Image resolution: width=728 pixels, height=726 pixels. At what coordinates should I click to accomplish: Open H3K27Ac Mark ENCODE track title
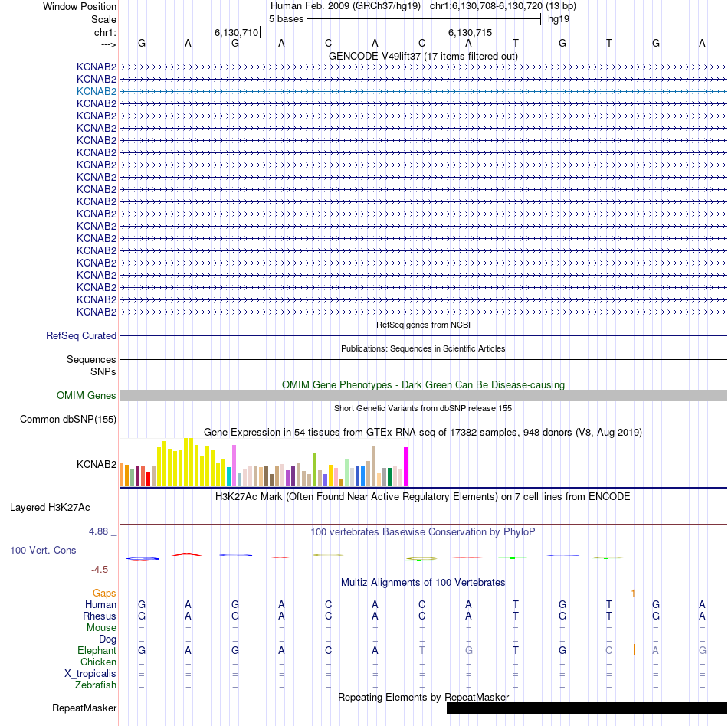coord(423,497)
